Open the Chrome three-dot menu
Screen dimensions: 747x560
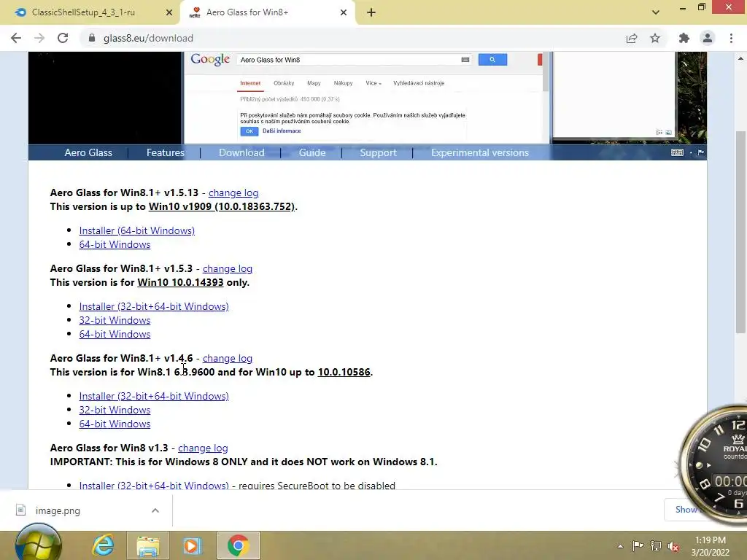tap(731, 38)
